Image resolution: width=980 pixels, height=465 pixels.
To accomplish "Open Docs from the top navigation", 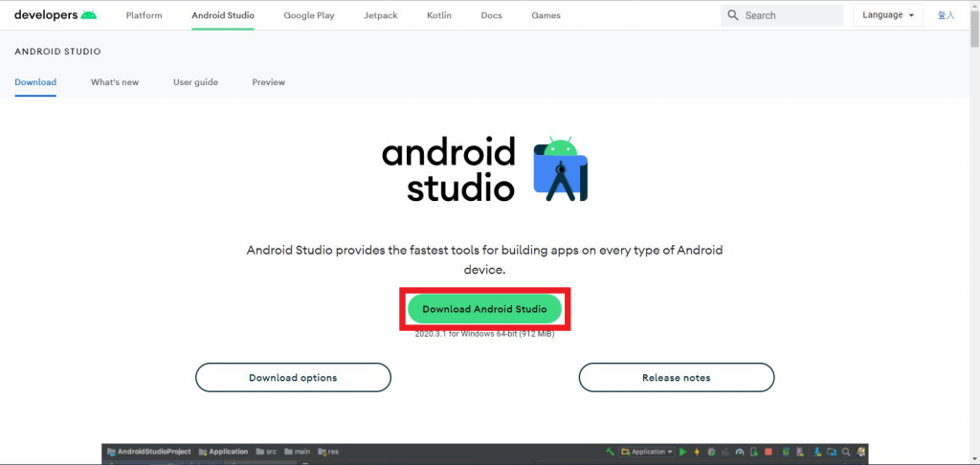I will (x=491, y=15).
